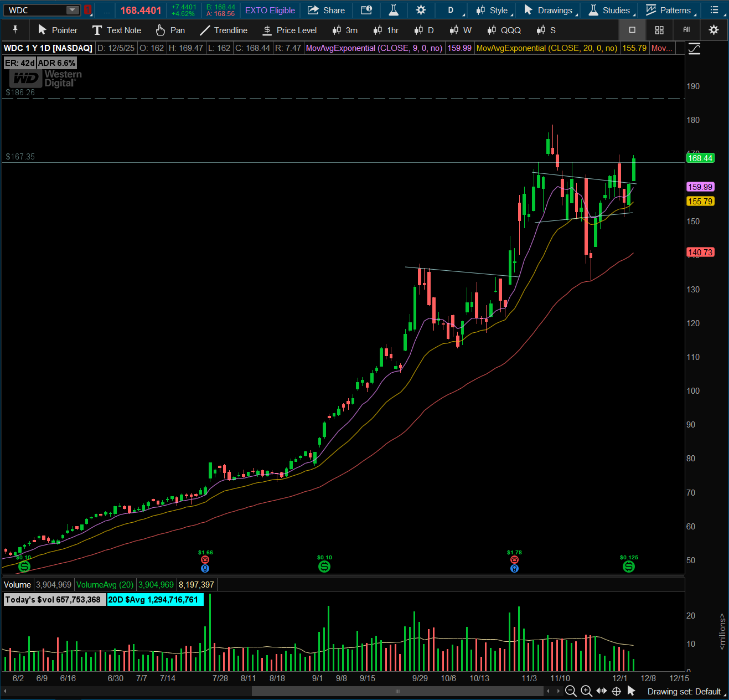Click the Share button
The height and width of the screenshot is (700, 729).
326,10
